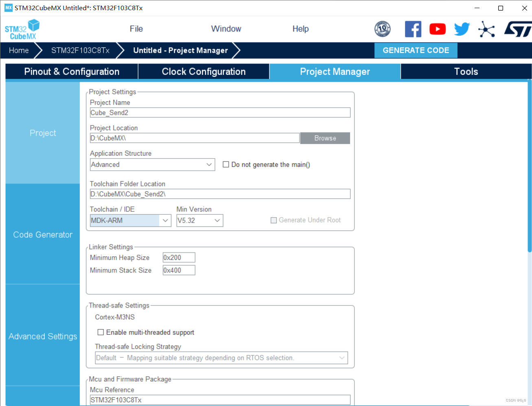Toggle Generate Under Root checkbox
Image resolution: width=532 pixels, height=406 pixels.
(274, 220)
